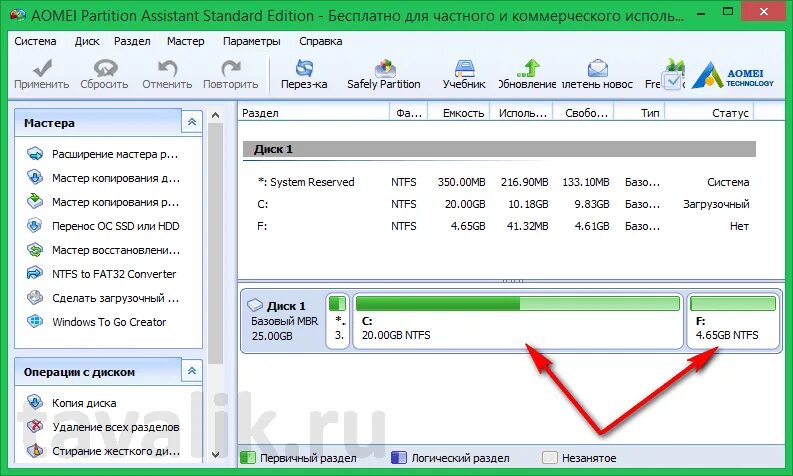The image size is (793, 476).
Task: Select the System Reserved partition block
Action: click(338, 322)
